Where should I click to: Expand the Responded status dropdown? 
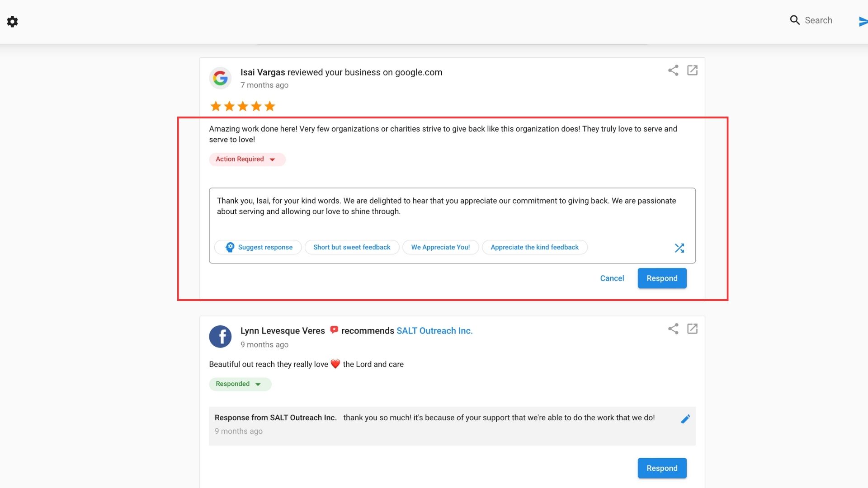pos(240,384)
